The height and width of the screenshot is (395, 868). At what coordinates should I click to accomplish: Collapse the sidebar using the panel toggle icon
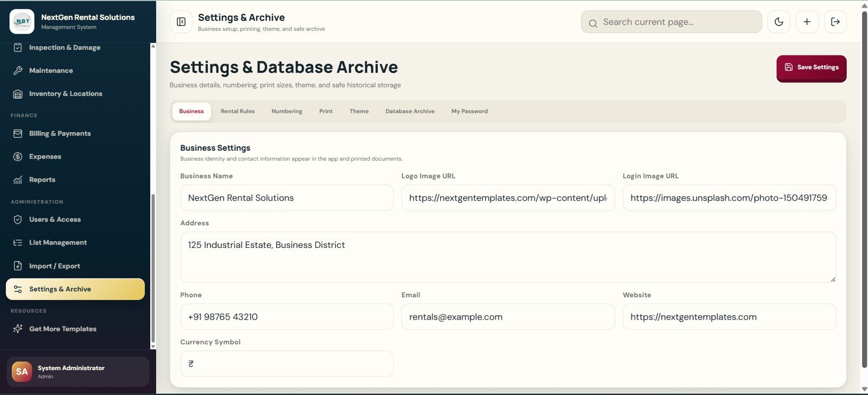click(x=181, y=22)
